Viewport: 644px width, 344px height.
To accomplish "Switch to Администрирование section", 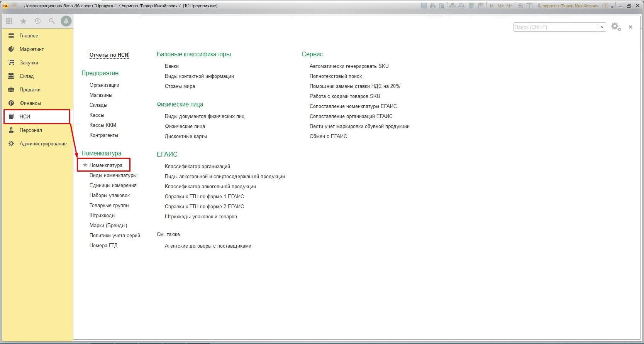I will tap(43, 143).
